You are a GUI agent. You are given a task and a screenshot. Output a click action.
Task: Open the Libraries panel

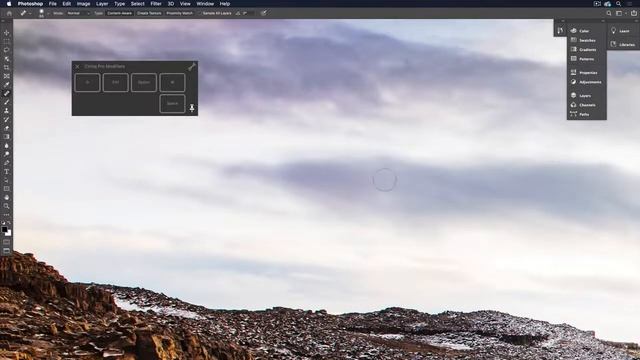(623, 44)
